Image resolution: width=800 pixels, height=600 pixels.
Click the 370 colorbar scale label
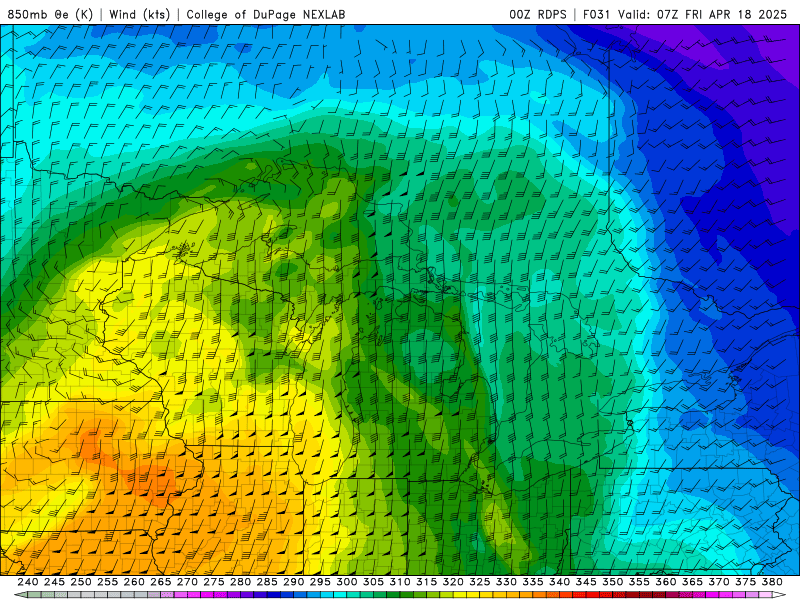(x=718, y=582)
